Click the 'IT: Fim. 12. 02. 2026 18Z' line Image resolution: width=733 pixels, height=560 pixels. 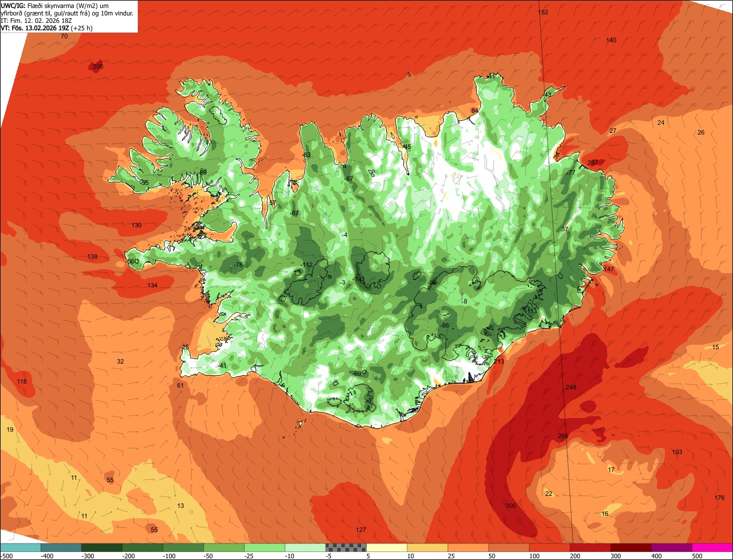coord(37,20)
